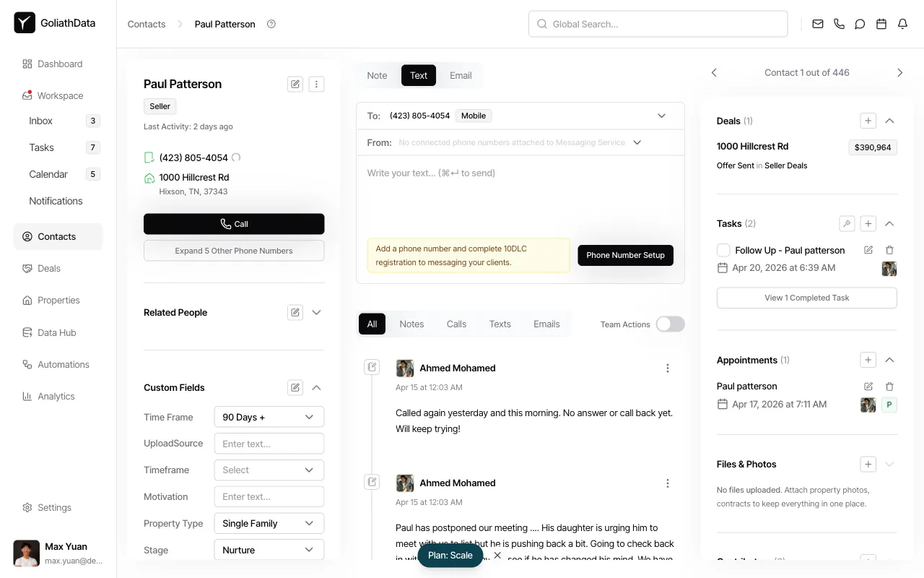The height and width of the screenshot is (578, 924).
Task: Click the Phone Number Setup button
Action: [x=625, y=255]
